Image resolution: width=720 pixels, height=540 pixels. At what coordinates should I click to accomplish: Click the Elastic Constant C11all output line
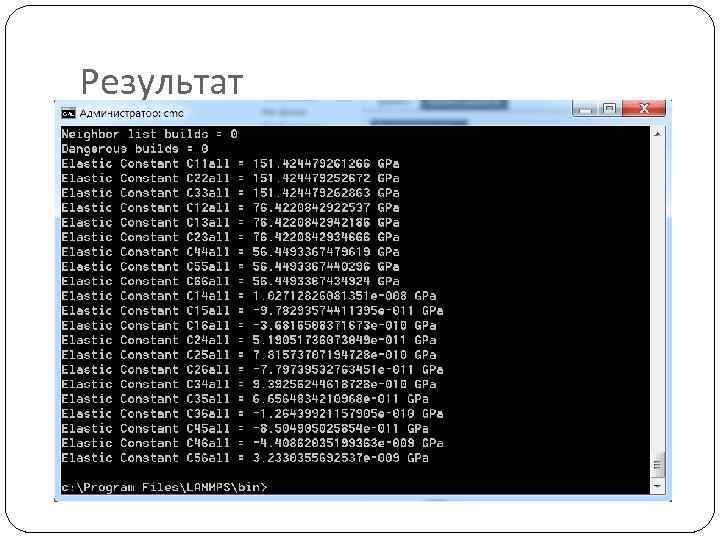[230, 163]
